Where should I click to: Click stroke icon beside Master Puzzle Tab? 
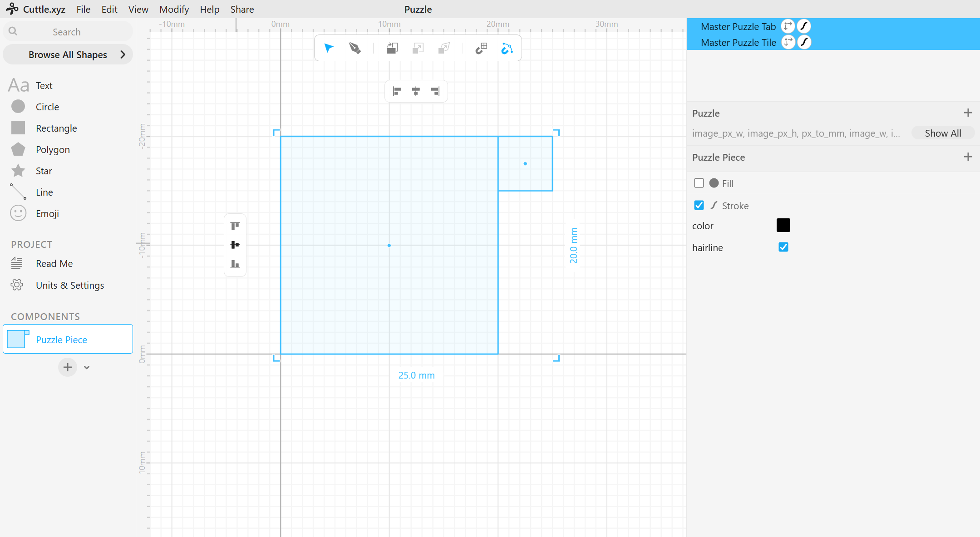tap(804, 26)
